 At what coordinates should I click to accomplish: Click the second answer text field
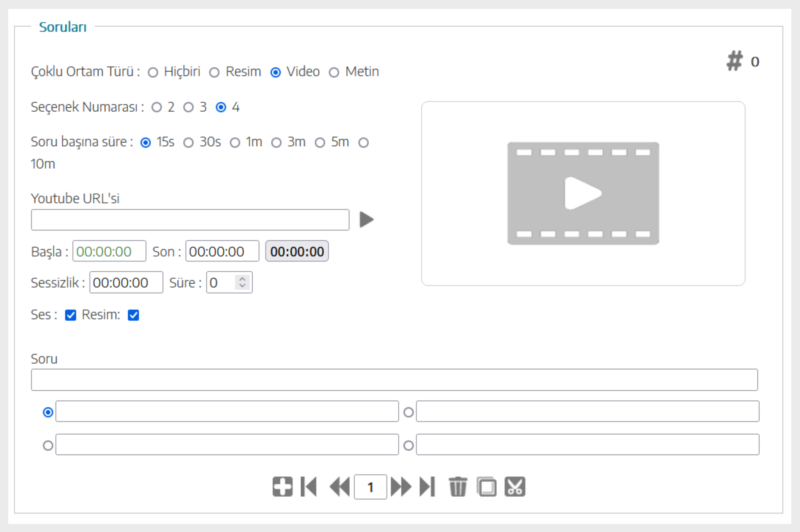click(x=588, y=411)
